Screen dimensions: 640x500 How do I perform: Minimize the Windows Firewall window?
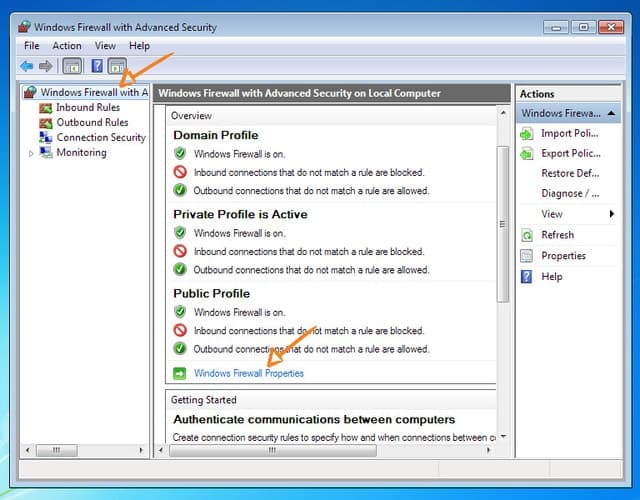coord(556,27)
